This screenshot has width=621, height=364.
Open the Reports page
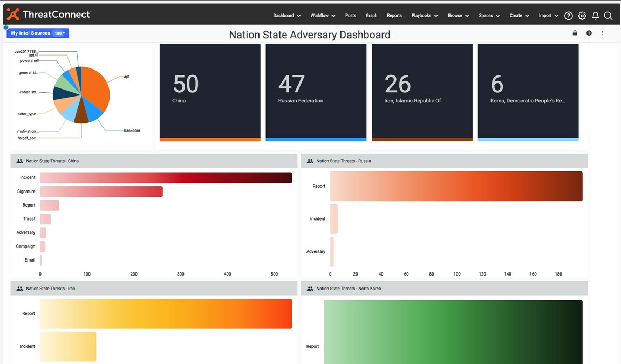coord(394,16)
